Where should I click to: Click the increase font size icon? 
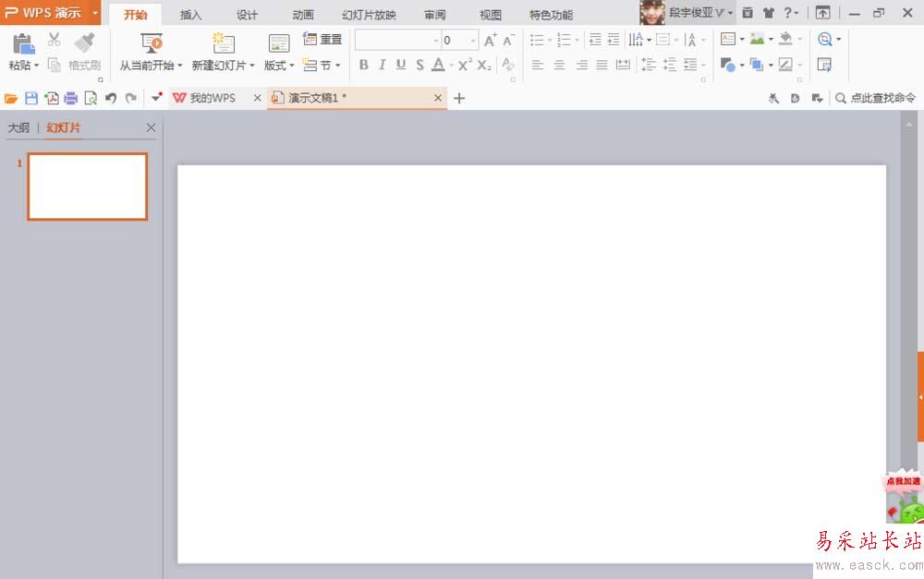click(x=490, y=40)
